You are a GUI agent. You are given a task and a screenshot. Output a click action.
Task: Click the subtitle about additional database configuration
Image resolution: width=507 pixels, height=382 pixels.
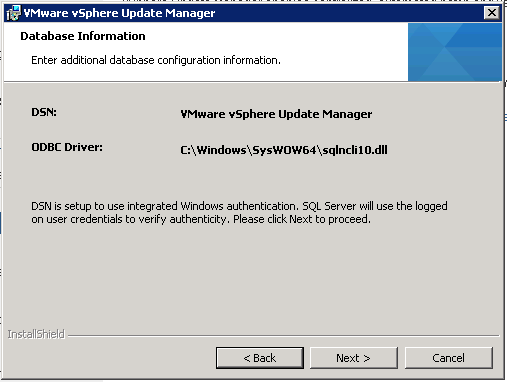156,60
